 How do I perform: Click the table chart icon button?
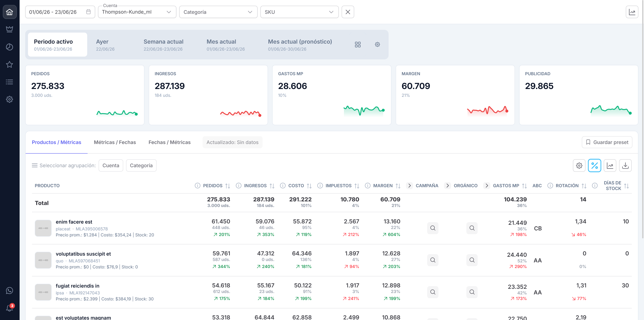[610, 166]
